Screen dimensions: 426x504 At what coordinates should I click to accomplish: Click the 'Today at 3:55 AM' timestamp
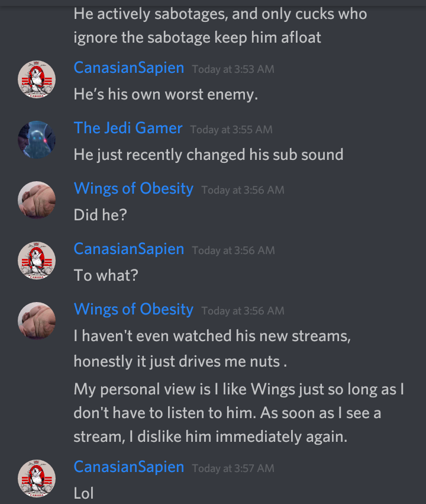point(231,130)
